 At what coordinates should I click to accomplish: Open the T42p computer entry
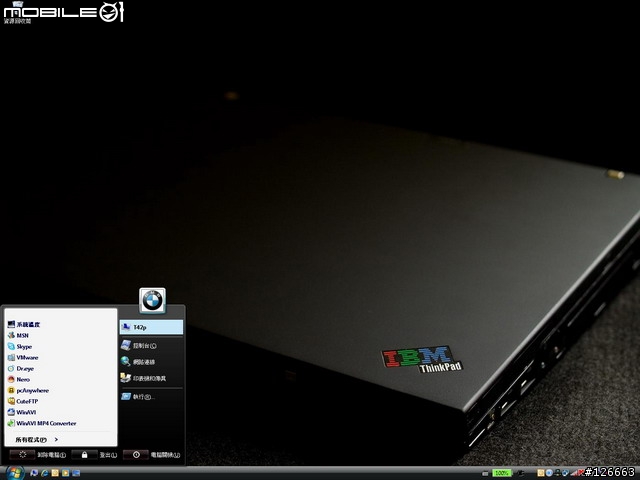tap(151, 327)
